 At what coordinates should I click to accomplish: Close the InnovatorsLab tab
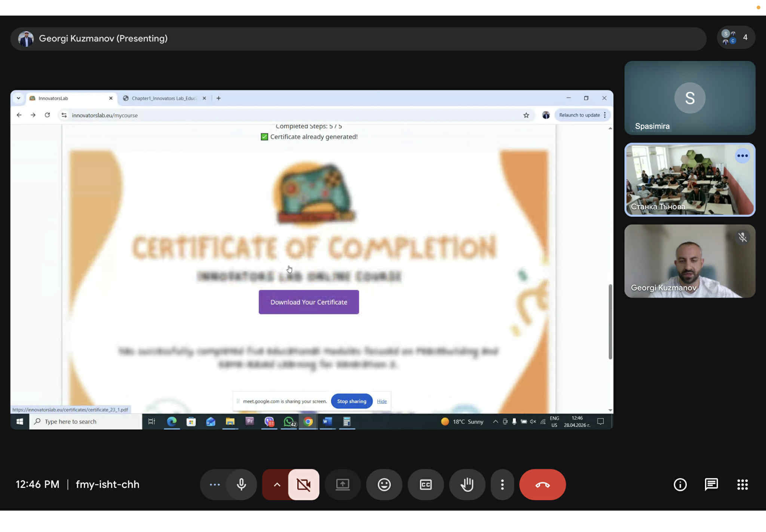pos(111,98)
